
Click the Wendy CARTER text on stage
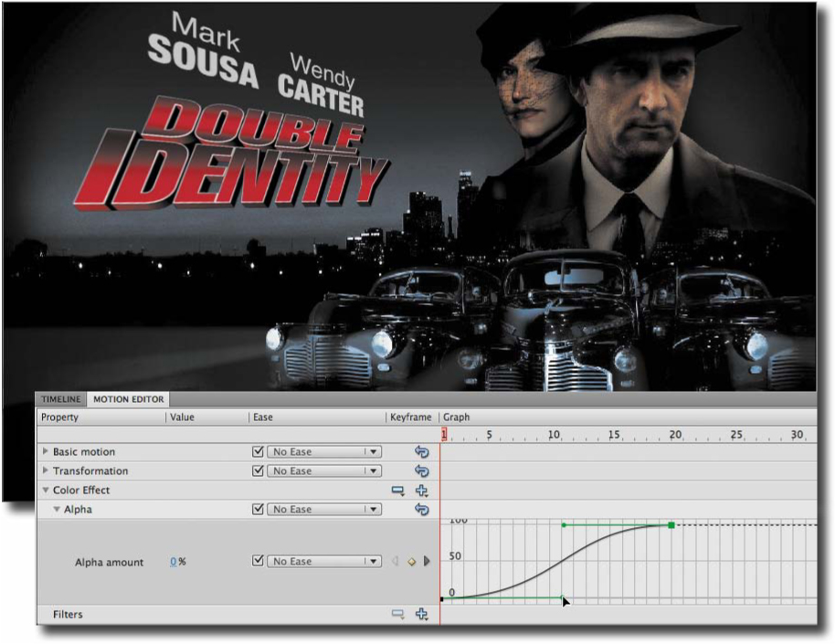click(321, 84)
